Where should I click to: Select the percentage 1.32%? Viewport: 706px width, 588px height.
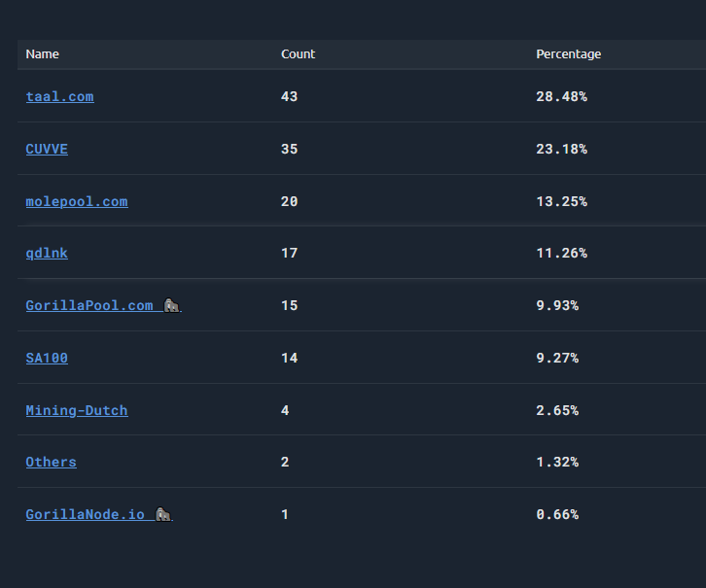point(557,462)
